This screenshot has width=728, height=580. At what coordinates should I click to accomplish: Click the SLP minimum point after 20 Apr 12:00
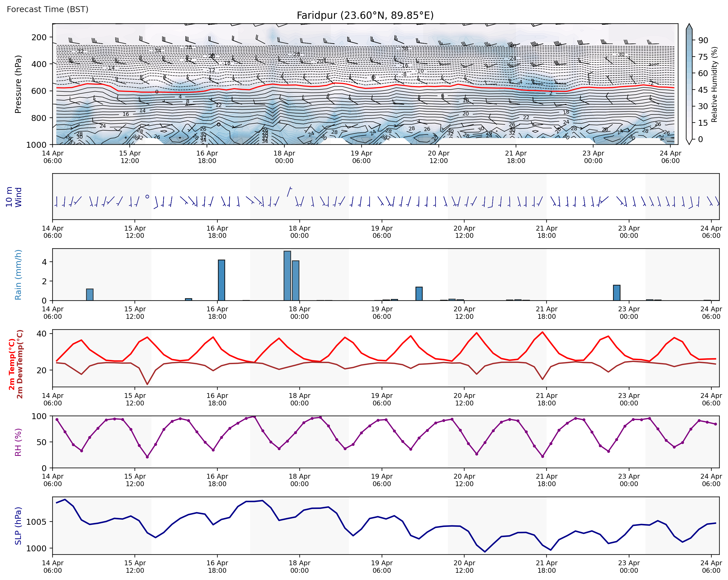click(x=485, y=552)
